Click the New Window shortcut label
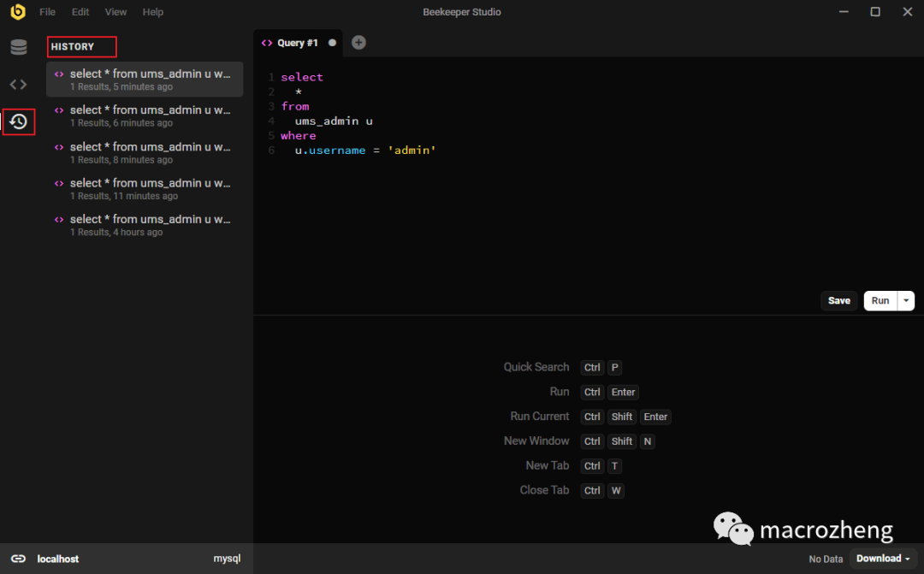This screenshot has height=574, width=924. point(536,441)
